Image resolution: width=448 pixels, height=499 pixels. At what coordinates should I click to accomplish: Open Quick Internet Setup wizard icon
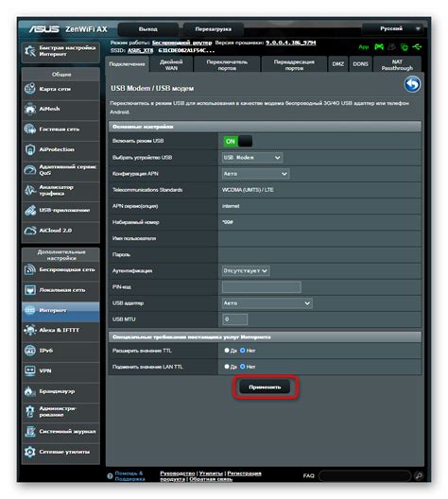pos(30,51)
